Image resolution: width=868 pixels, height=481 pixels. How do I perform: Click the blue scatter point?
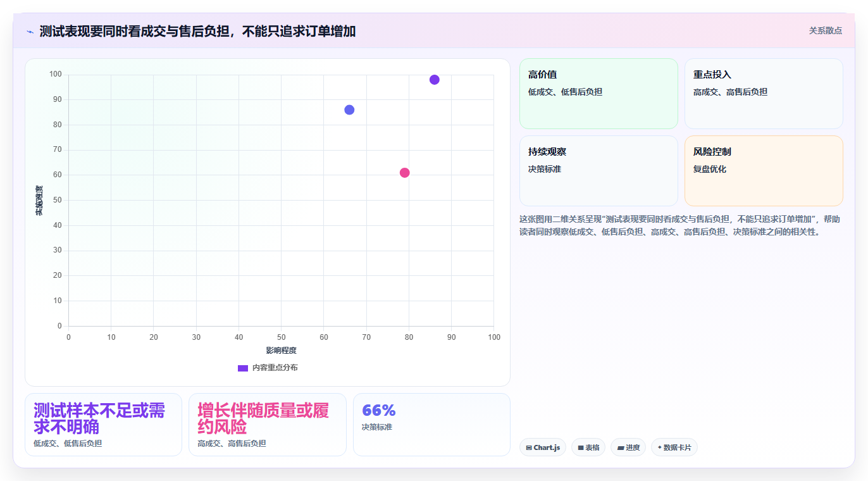[x=349, y=110]
